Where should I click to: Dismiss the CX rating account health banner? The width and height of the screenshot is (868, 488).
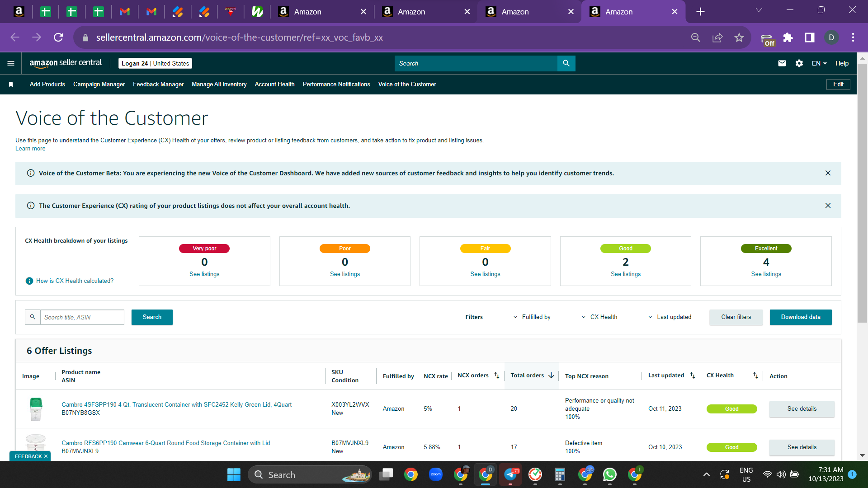(x=828, y=206)
